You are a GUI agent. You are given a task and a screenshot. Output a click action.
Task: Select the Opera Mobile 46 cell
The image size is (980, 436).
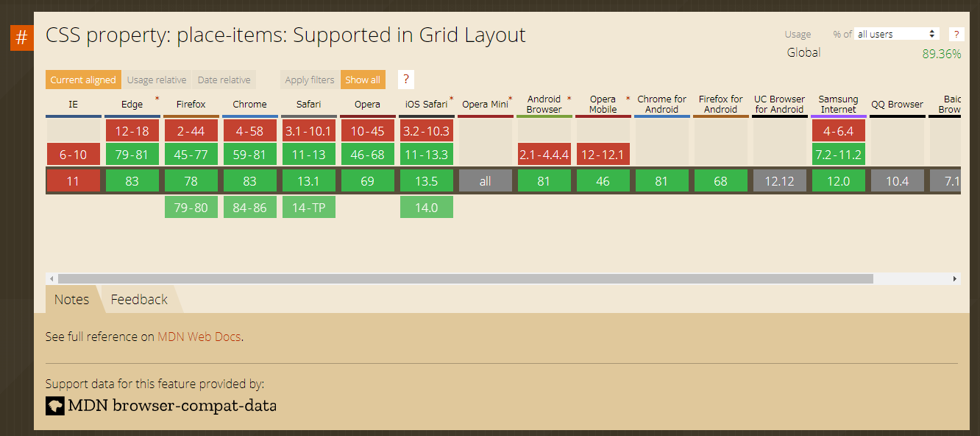pos(603,181)
